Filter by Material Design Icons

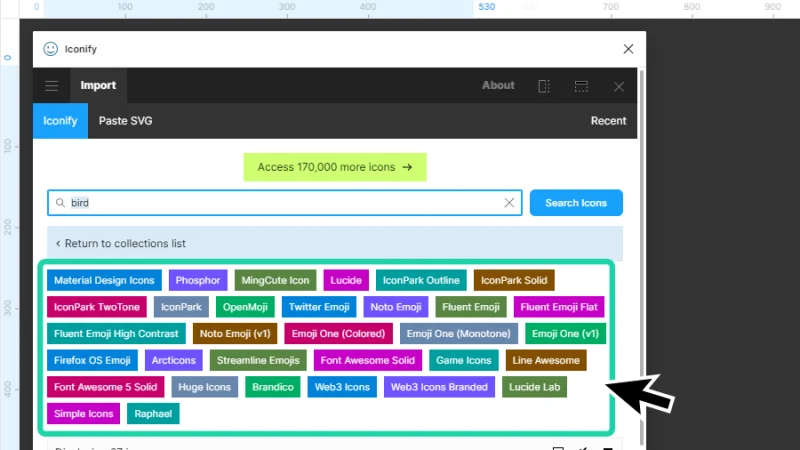pyautogui.click(x=104, y=280)
